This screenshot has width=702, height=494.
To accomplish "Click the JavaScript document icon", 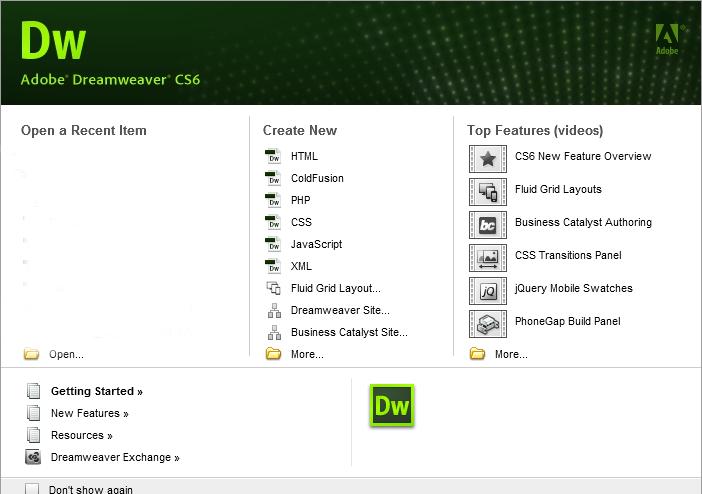I will pyautogui.click(x=273, y=244).
